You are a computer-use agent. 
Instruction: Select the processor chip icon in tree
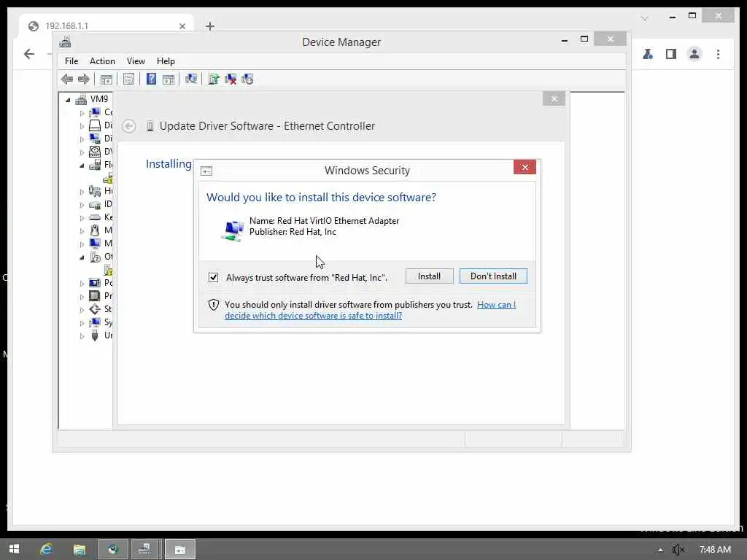coord(95,296)
